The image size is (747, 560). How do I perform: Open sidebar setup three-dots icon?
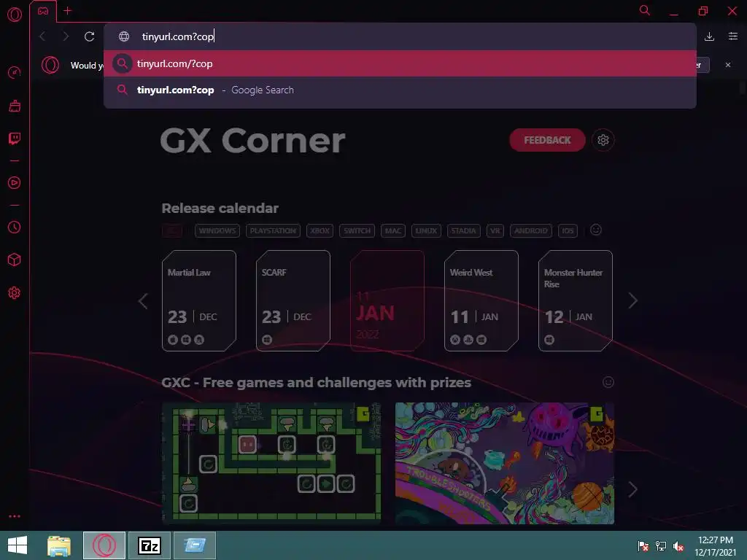[x=15, y=516]
